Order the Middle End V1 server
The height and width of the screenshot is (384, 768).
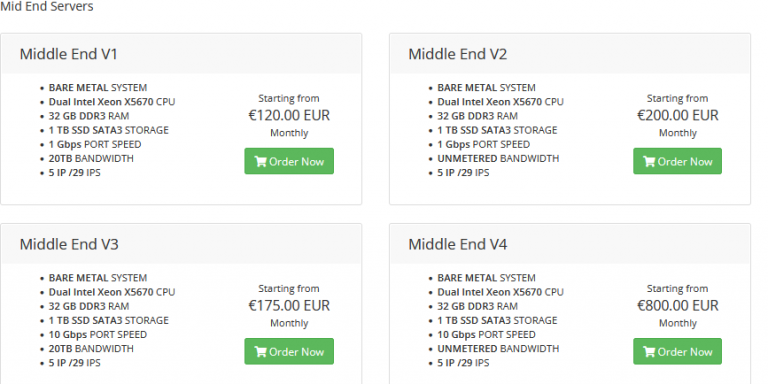click(x=289, y=161)
